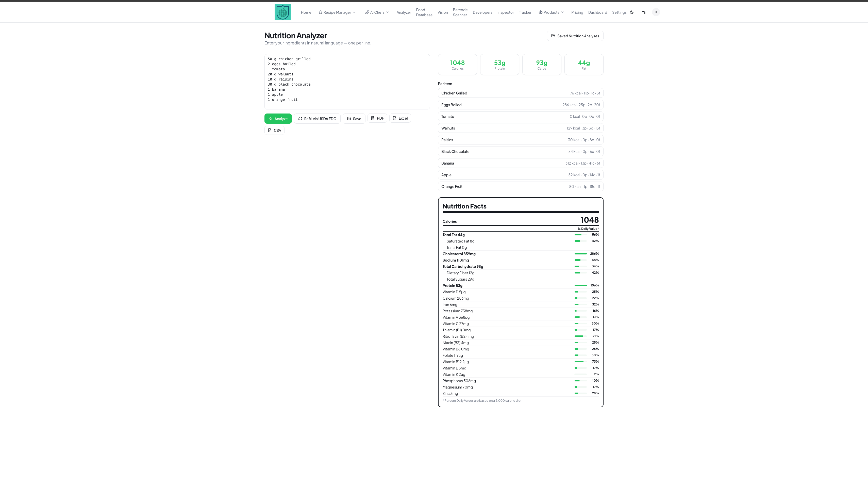Open the Tracker nav link
The image size is (868, 485).
click(x=525, y=12)
